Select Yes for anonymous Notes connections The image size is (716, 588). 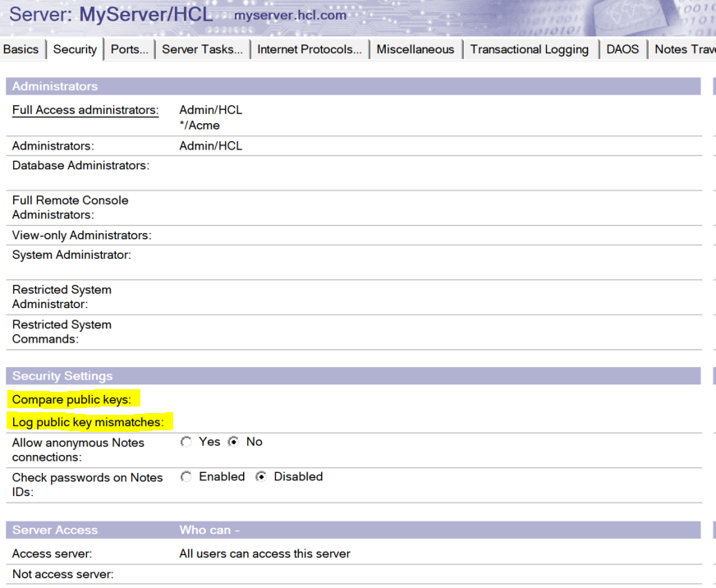(x=186, y=442)
